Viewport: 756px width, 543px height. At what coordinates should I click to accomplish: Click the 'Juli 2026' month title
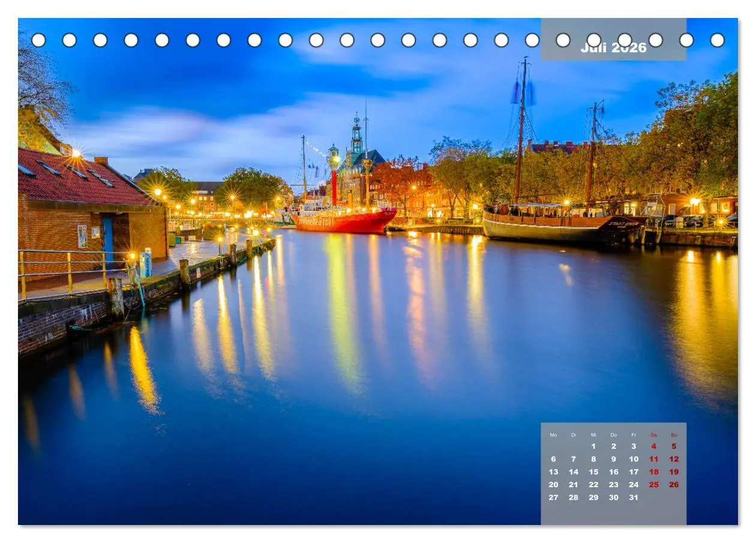point(613,48)
